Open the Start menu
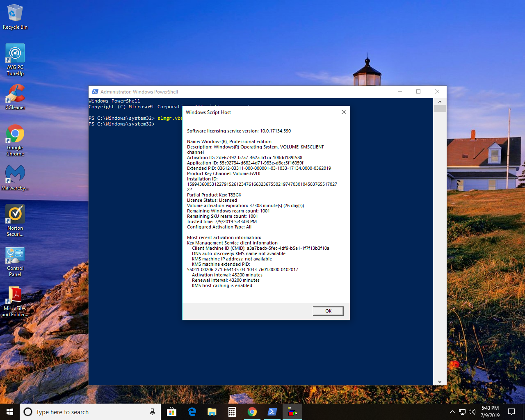This screenshot has width=525, height=420. 9,412
